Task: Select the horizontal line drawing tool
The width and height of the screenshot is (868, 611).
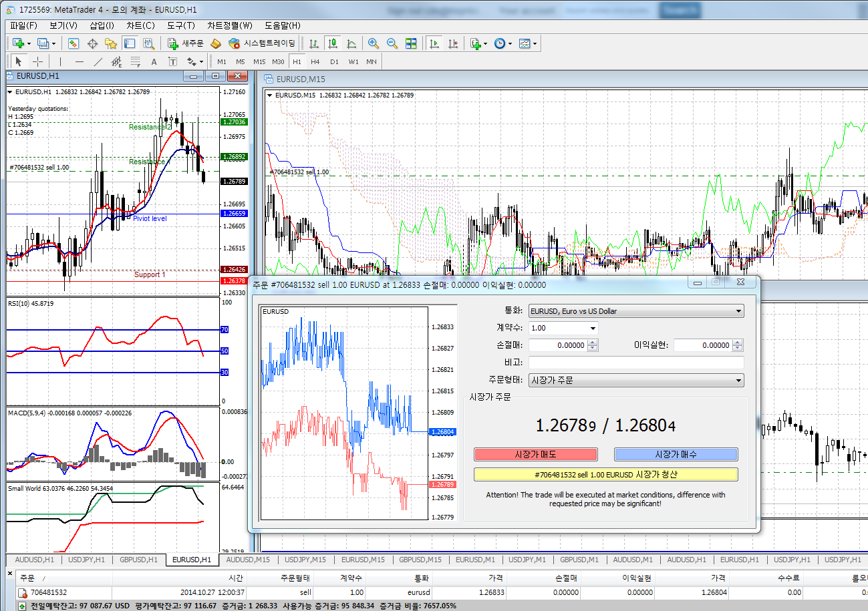Action: click(x=79, y=61)
